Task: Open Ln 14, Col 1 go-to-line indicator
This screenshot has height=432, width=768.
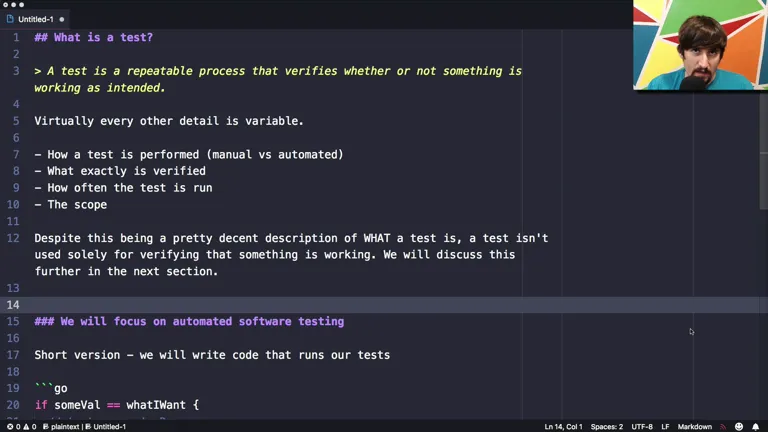Action: click(563, 427)
